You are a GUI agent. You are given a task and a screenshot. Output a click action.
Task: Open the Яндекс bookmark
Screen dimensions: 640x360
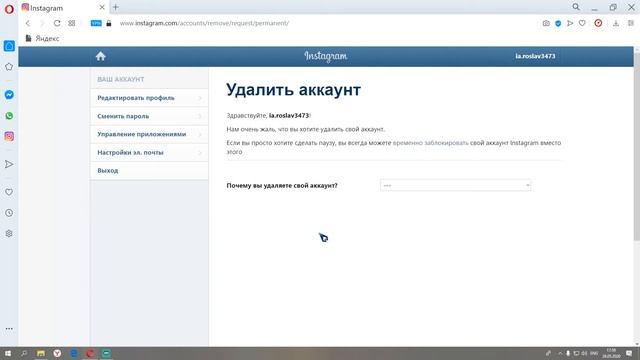click(x=42, y=38)
